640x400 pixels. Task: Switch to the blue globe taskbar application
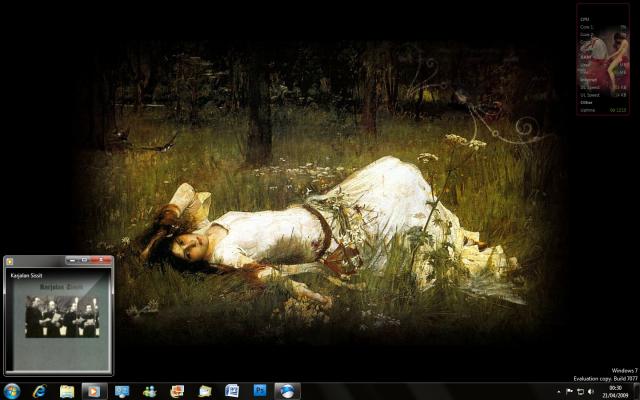tap(287, 391)
